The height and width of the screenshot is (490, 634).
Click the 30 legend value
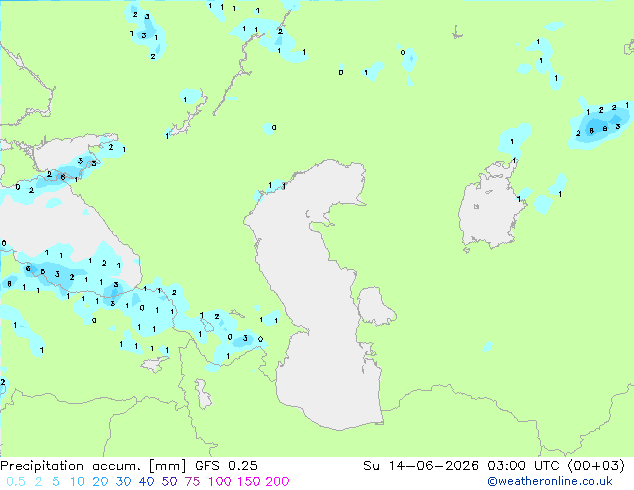[123, 482]
